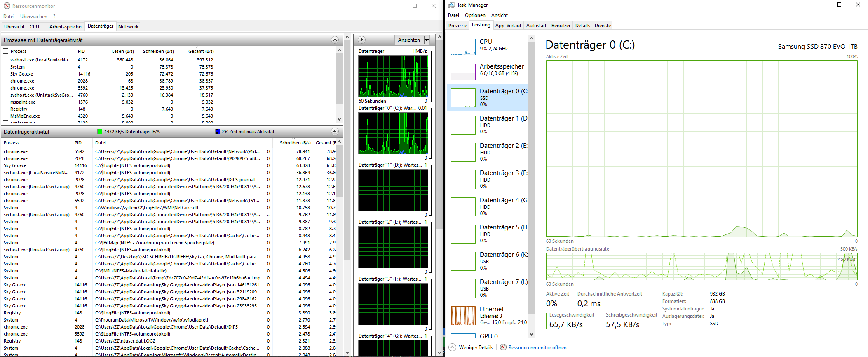Viewport: 868px width, 357px height.
Task: Check Registry process checkbox
Action: (6, 109)
